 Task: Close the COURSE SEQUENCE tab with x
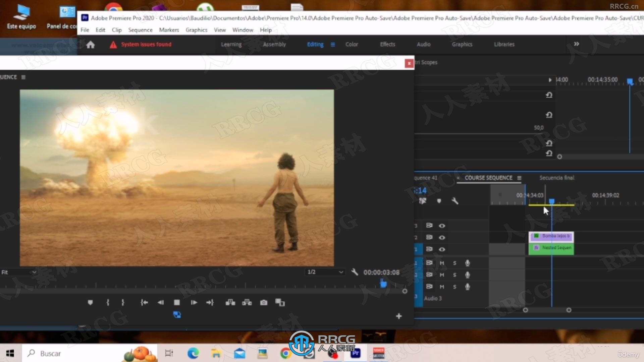click(458, 178)
